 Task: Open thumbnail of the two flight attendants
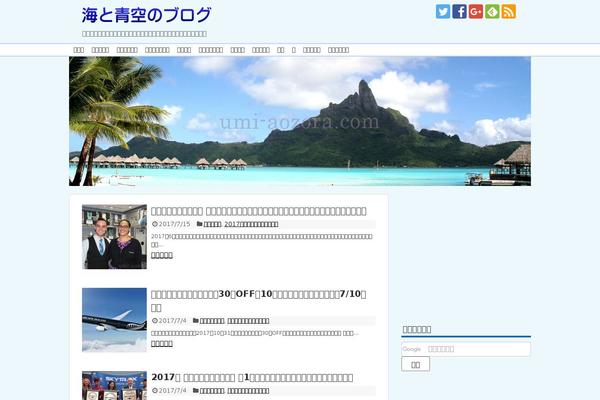coord(114,237)
